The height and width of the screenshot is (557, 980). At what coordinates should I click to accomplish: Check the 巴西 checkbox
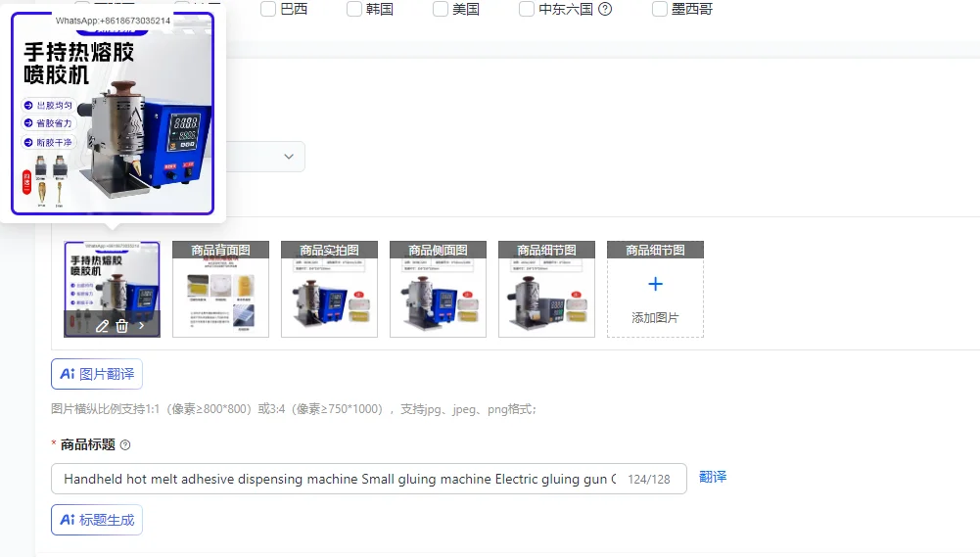tap(268, 9)
